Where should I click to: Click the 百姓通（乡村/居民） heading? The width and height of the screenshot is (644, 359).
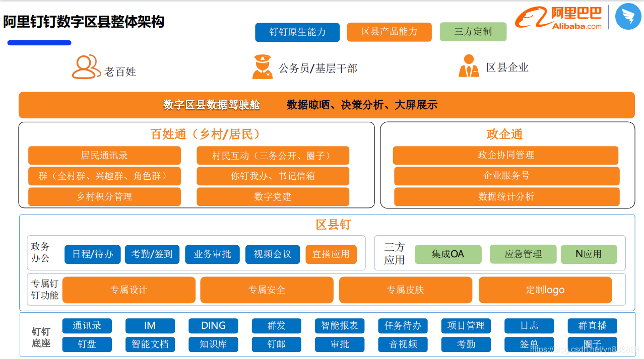click(x=206, y=134)
